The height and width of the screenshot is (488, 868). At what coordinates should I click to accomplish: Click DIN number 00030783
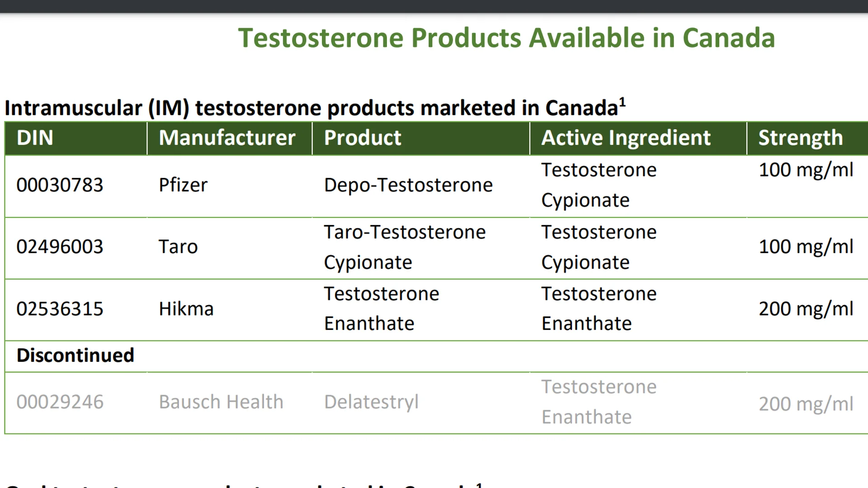click(x=60, y=185)
